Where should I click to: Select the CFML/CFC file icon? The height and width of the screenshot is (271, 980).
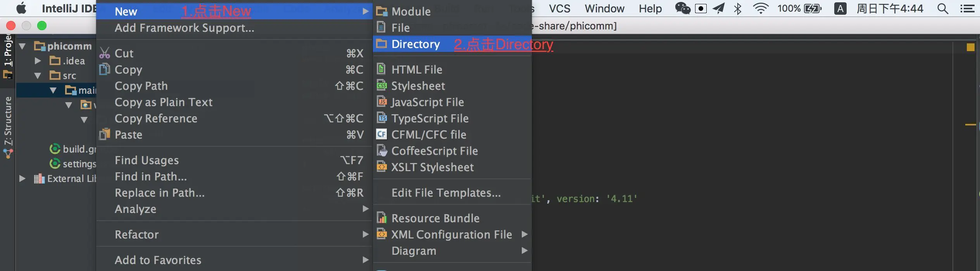coord(382,134)
